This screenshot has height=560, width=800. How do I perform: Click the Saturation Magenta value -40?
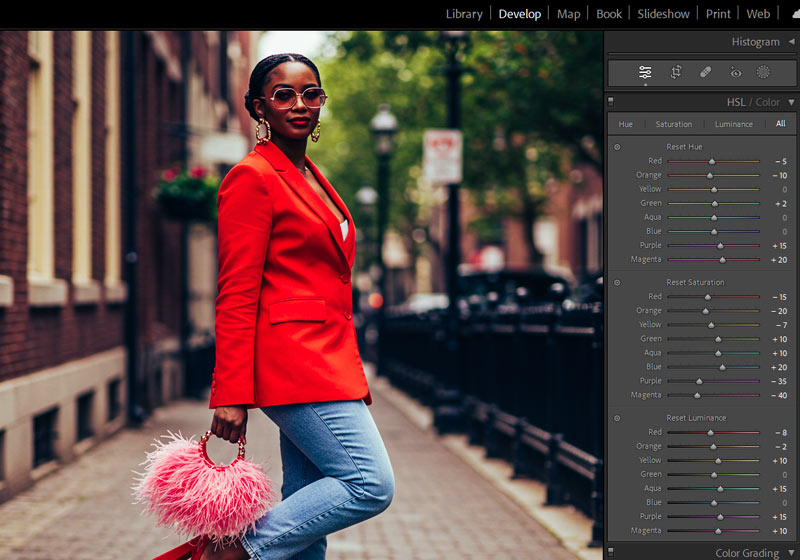point(779,395)
